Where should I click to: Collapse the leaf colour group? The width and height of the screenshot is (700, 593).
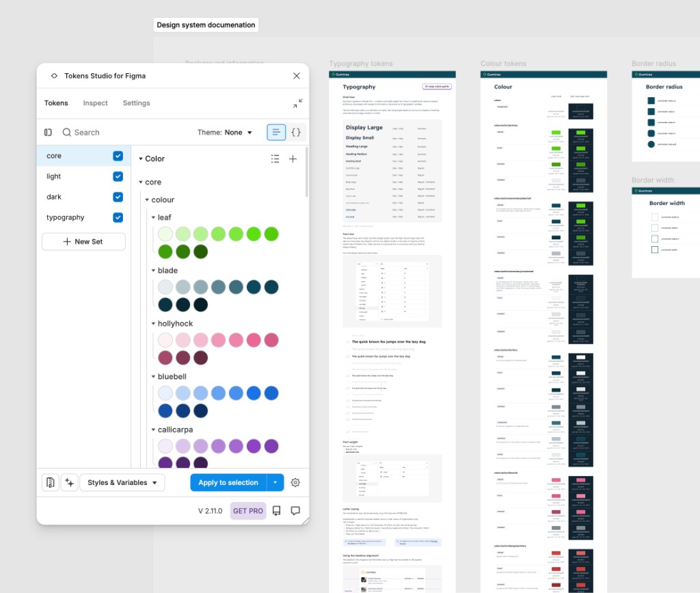point(154,218)
